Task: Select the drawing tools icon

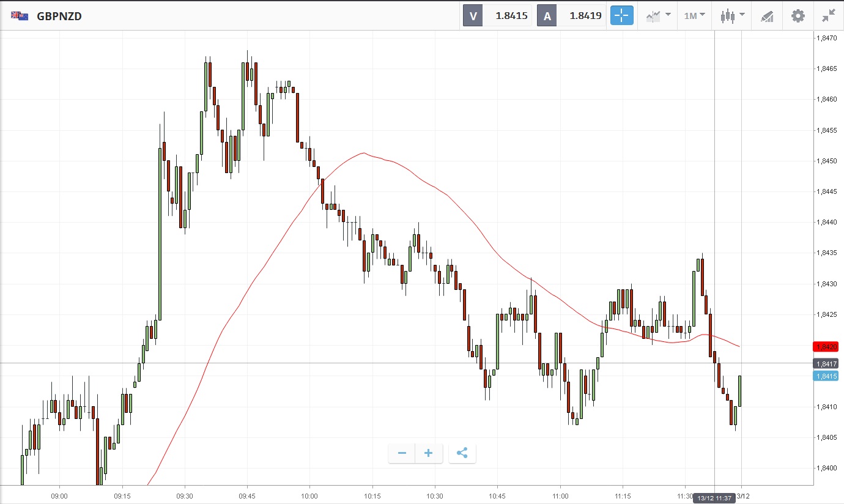Action: pyautogui.click(x=767, y=16)
